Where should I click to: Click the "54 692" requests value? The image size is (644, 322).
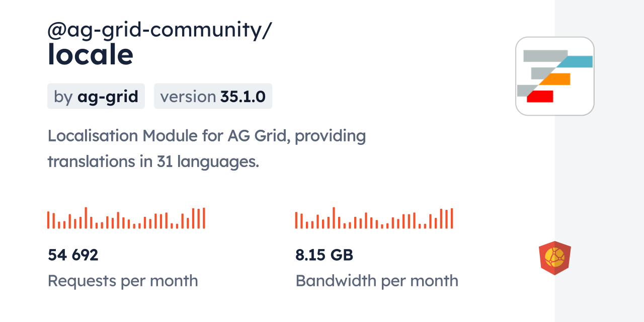click(x=73, y=255)
